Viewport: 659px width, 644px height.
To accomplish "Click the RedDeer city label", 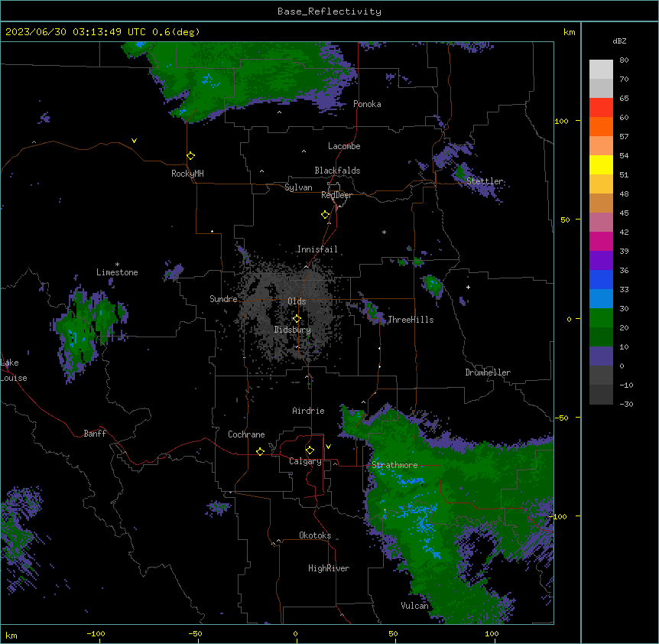I will tap(336, 195).
